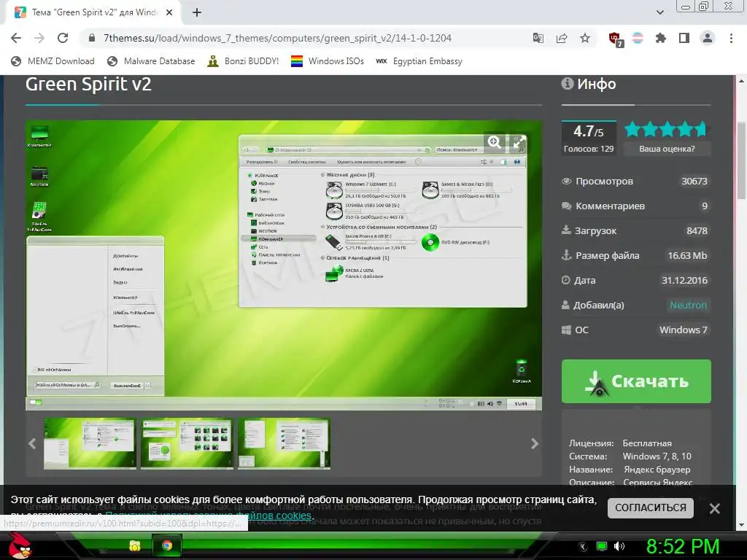Image resolution: width=747 pixels, height=560 pixels.
Task: Open a new browser tab
Action: click(x=197, y=13)
